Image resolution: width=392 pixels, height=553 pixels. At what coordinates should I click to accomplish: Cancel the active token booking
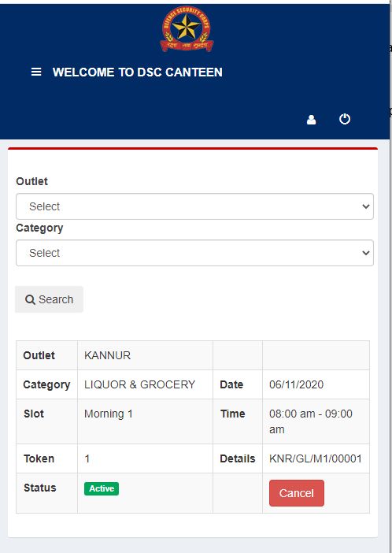[x=297, y=492]
